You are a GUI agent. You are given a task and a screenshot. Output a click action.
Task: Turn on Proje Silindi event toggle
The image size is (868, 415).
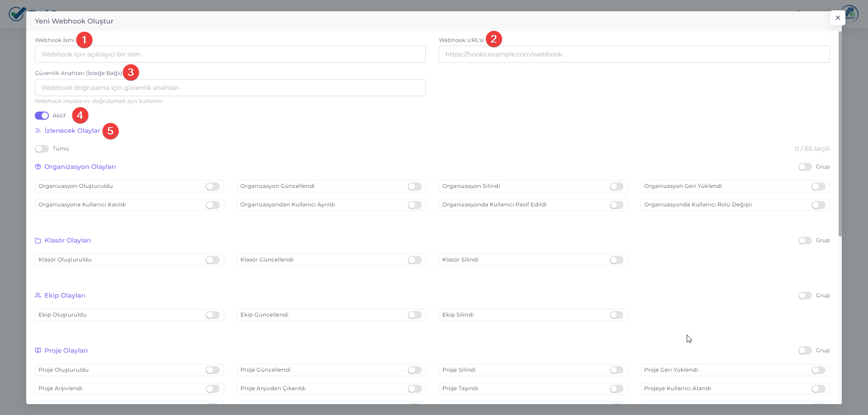point(616,370)
